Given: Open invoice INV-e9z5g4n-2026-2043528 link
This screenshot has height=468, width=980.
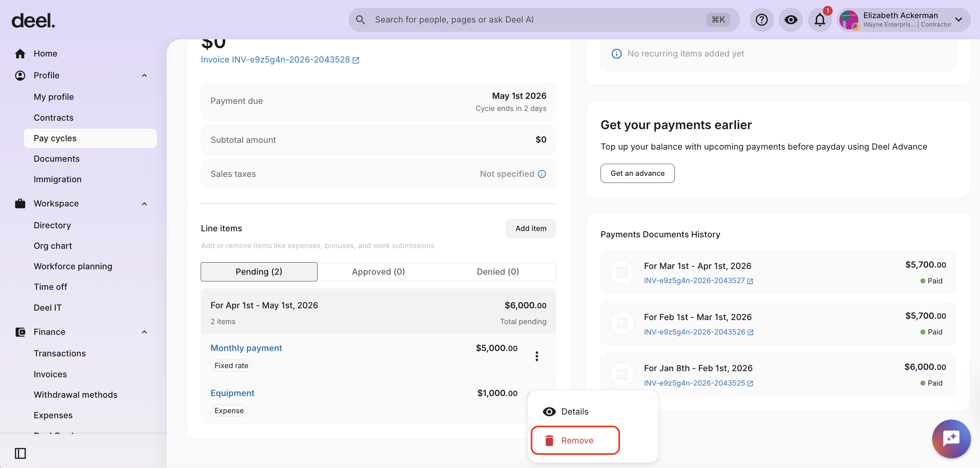Looking at the screenshot, I should [x=280, y=60].
